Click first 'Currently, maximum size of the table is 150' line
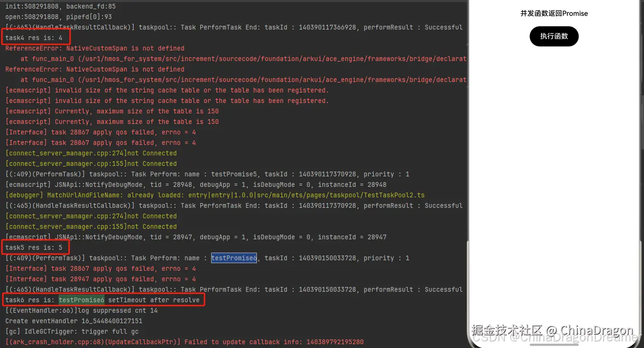This screenshot has height=348, width=644. [x=112, y=111]
